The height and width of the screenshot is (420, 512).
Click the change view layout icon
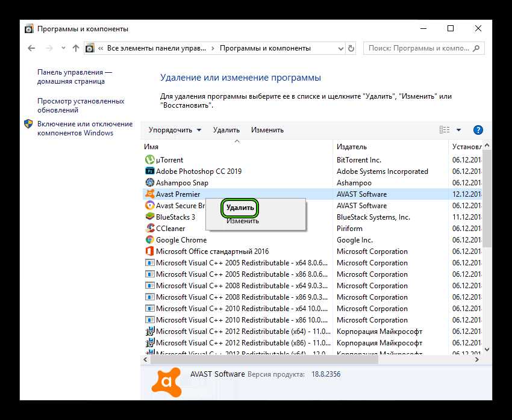coord(445,130)
